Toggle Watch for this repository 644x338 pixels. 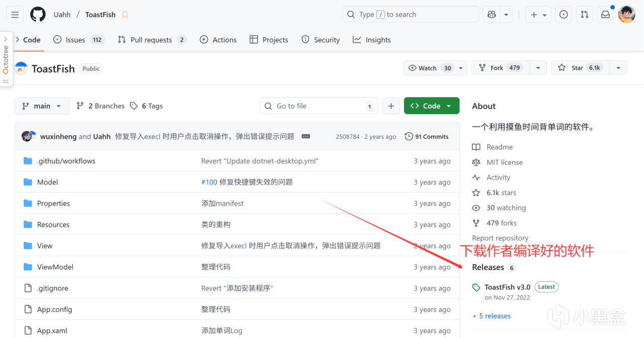click(427, 67)
